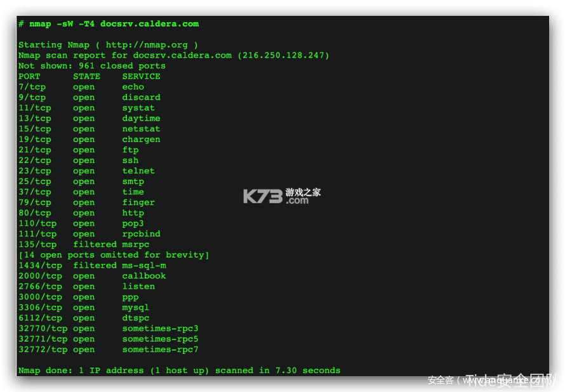Click the 'chargen' service name
565x392 pixels.
tap(141, 140)
